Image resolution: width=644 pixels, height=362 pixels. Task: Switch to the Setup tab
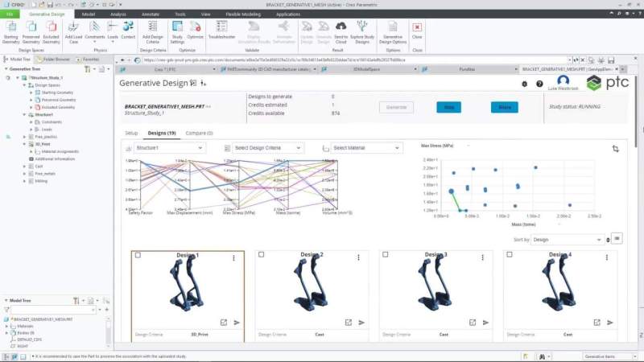131,133
